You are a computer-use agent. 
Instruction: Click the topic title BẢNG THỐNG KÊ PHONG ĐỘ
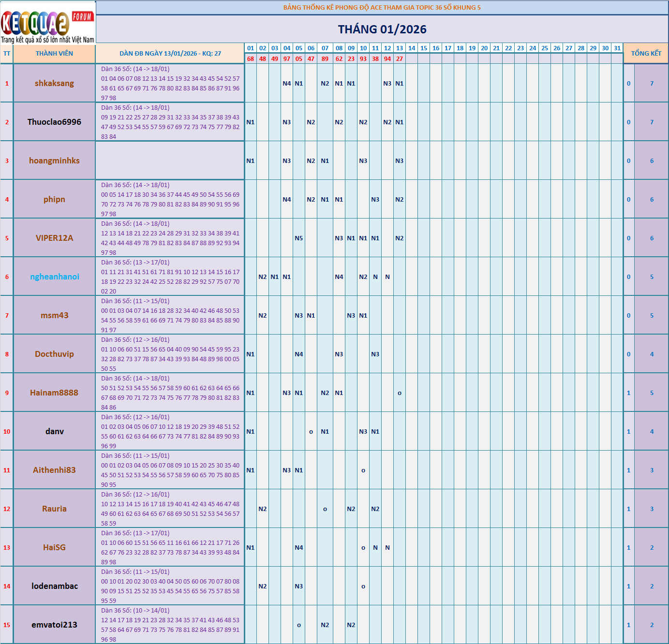tap(382, 7)
